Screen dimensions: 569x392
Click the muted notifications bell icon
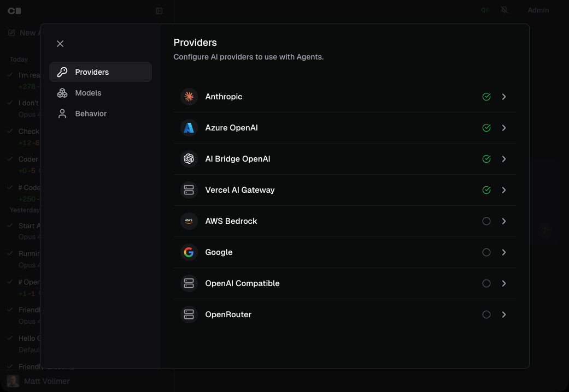point(505,10)
